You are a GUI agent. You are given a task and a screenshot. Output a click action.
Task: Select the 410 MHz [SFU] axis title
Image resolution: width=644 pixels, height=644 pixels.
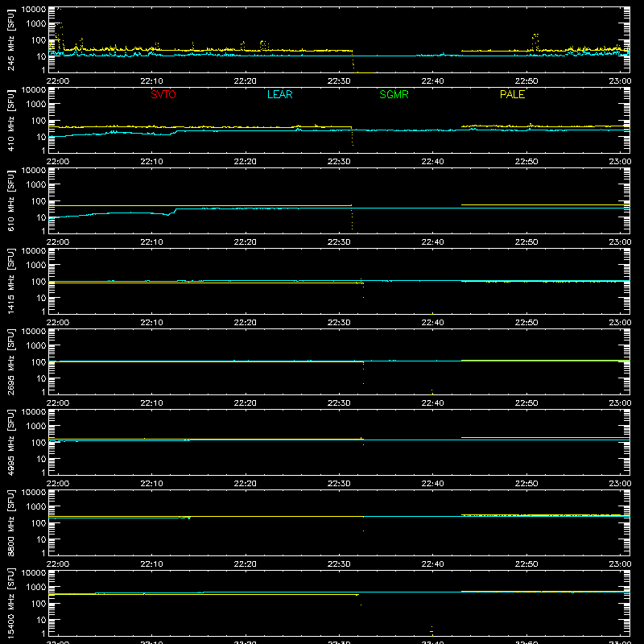click(11, 120)
